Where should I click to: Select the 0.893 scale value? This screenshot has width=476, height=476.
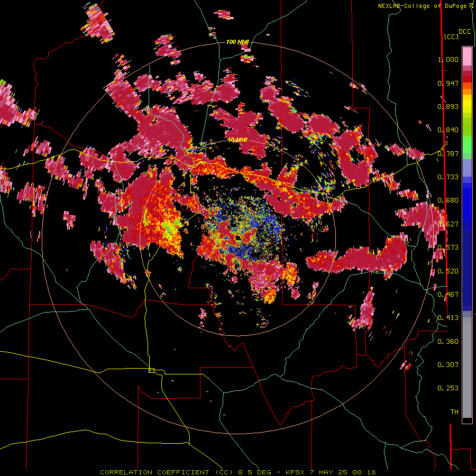(x=448, y=106)
